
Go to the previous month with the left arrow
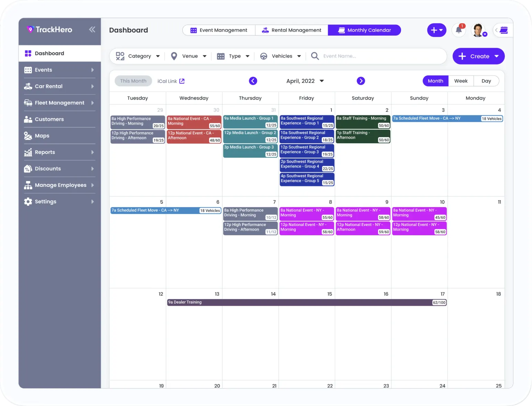253,81
